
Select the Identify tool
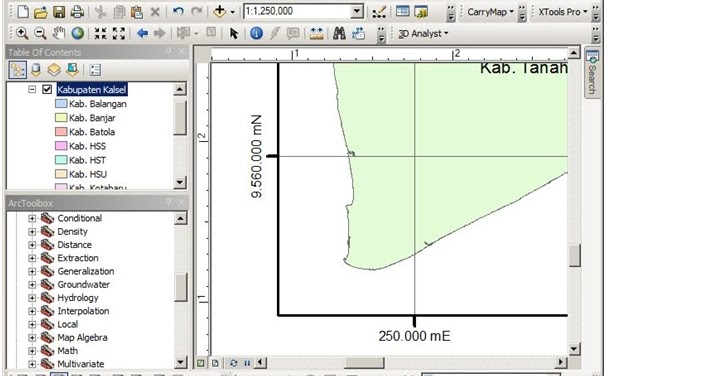256,33
